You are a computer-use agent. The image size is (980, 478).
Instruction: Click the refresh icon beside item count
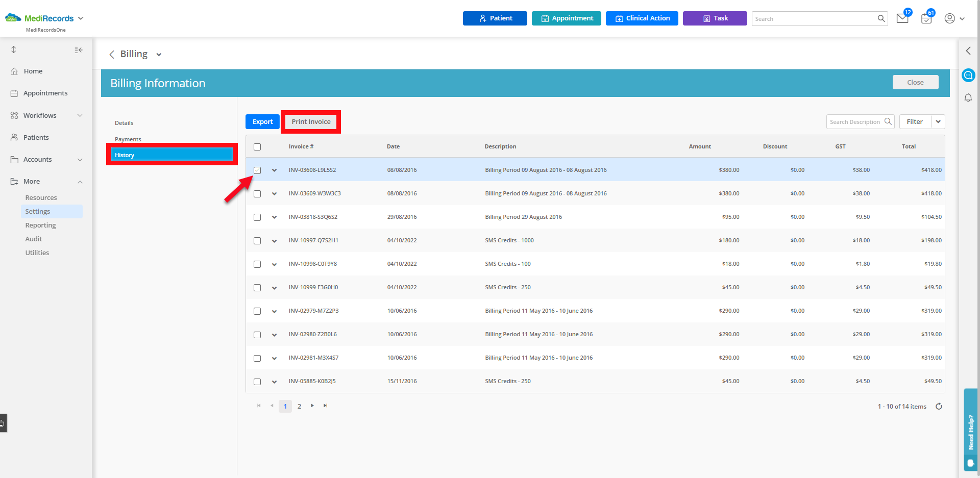point(939,407)
